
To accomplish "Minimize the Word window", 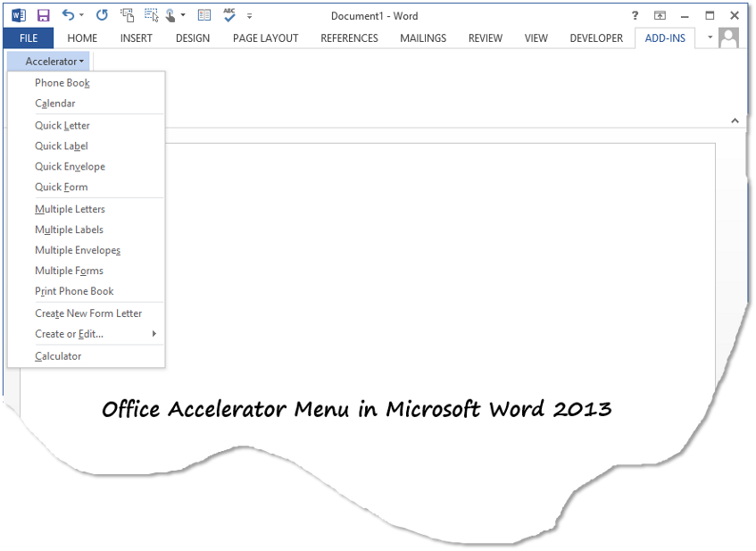I will pyautogui.click(x=685, y=16).
